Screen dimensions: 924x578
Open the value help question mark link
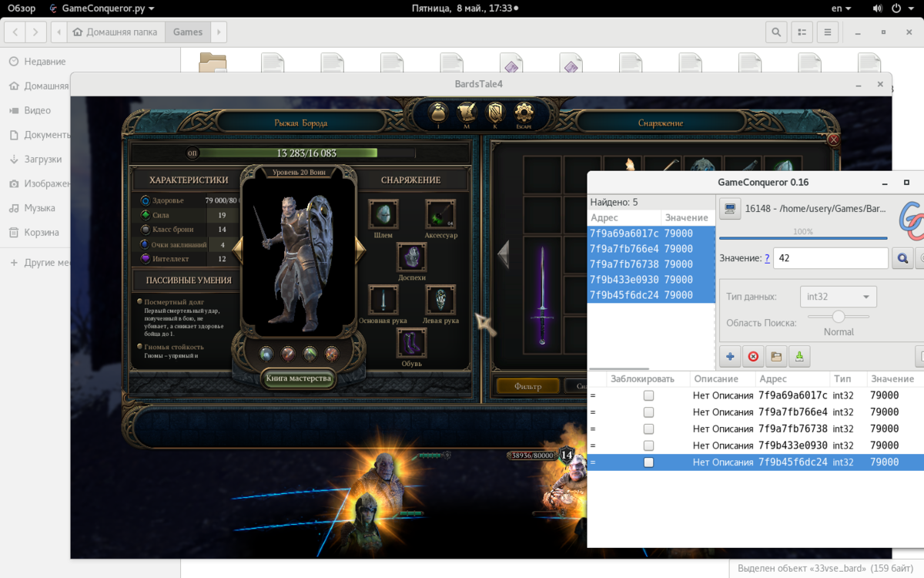point(767,259)
